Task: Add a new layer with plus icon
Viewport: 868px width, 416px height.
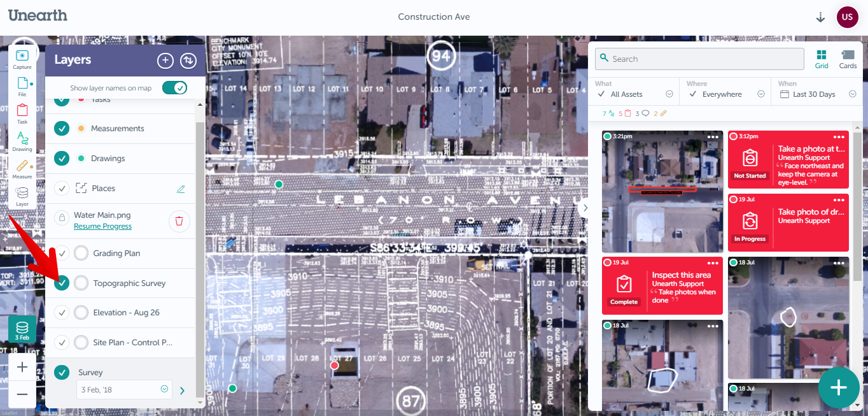Action: pyautogui.click(x=165, y=61)
